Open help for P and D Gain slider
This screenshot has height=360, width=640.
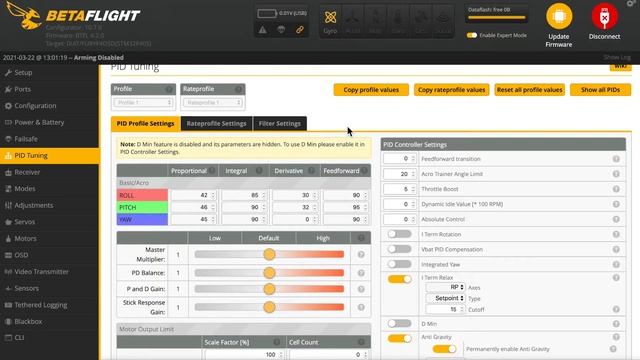coord(361,289)
